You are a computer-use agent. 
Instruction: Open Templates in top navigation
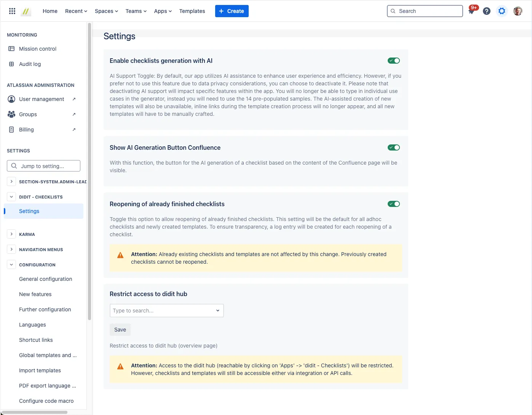[x=192, y=11]
